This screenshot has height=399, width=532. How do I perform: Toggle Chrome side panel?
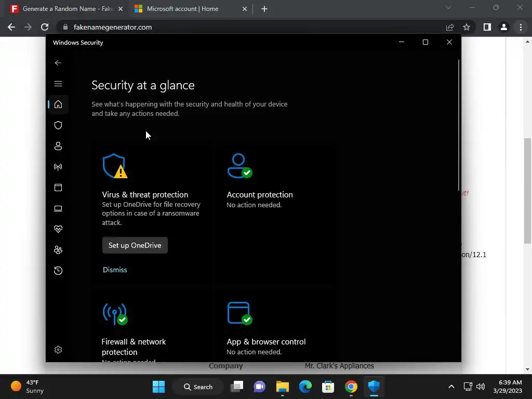pyautogui.click(x=487, y=27)
